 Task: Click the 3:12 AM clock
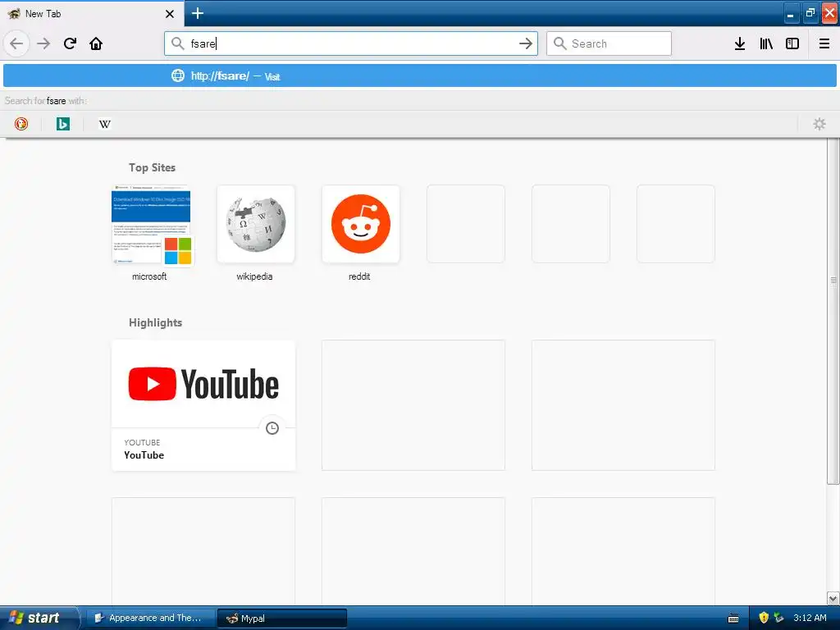coord(810,618)
